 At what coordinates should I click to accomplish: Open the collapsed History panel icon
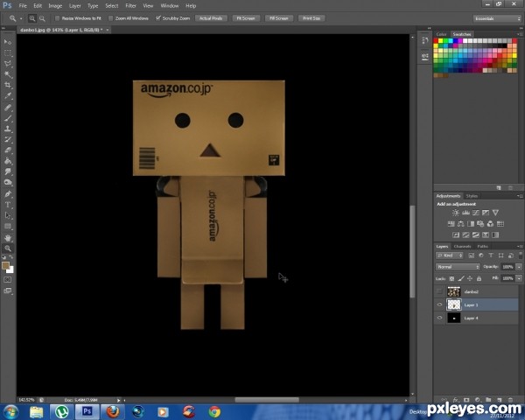425,41
